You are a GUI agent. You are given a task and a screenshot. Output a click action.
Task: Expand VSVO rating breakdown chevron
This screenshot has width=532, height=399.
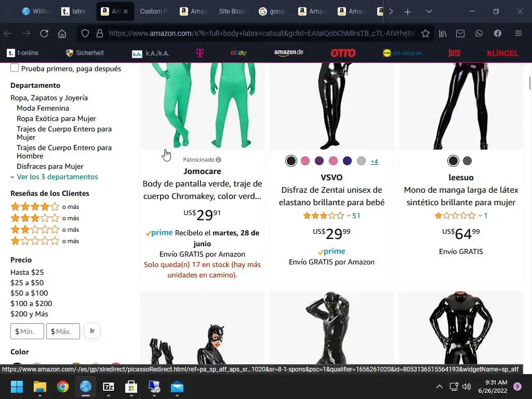point(349,216)
